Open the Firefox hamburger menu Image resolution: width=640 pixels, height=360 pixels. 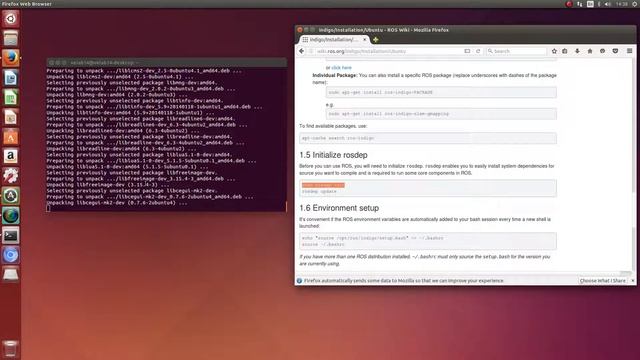[629, 51]
